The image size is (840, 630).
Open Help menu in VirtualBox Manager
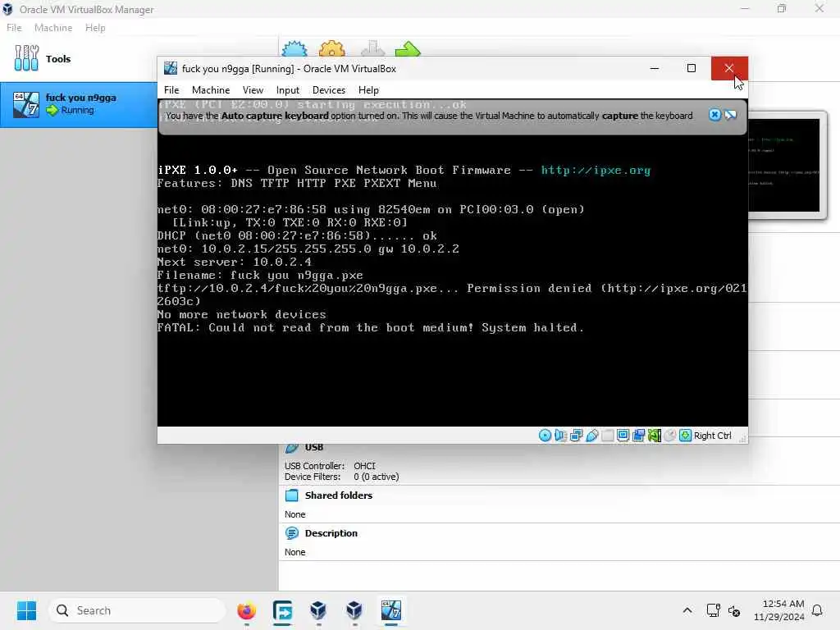[x=95, y=28]
